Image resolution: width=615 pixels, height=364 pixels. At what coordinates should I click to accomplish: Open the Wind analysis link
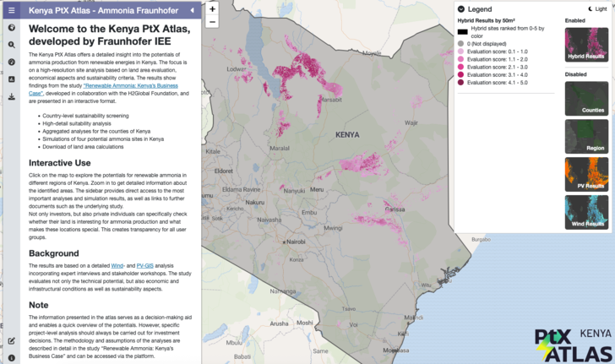117,265
